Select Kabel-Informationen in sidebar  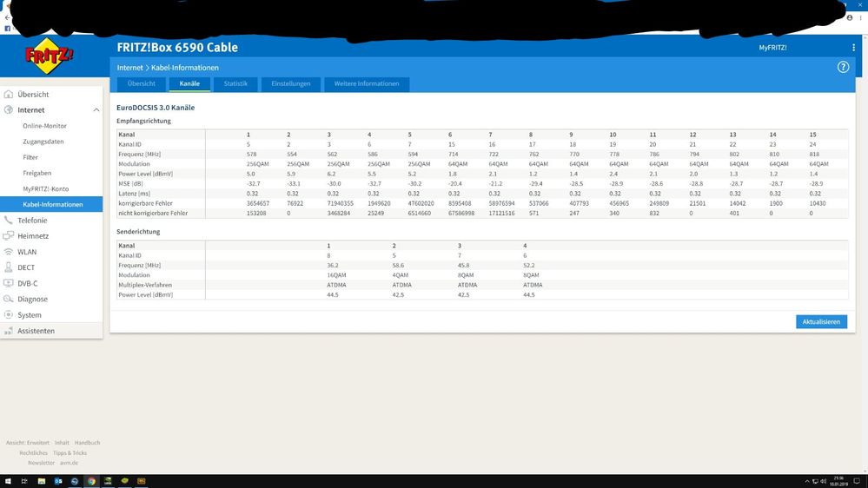click(x=51, y=204)
